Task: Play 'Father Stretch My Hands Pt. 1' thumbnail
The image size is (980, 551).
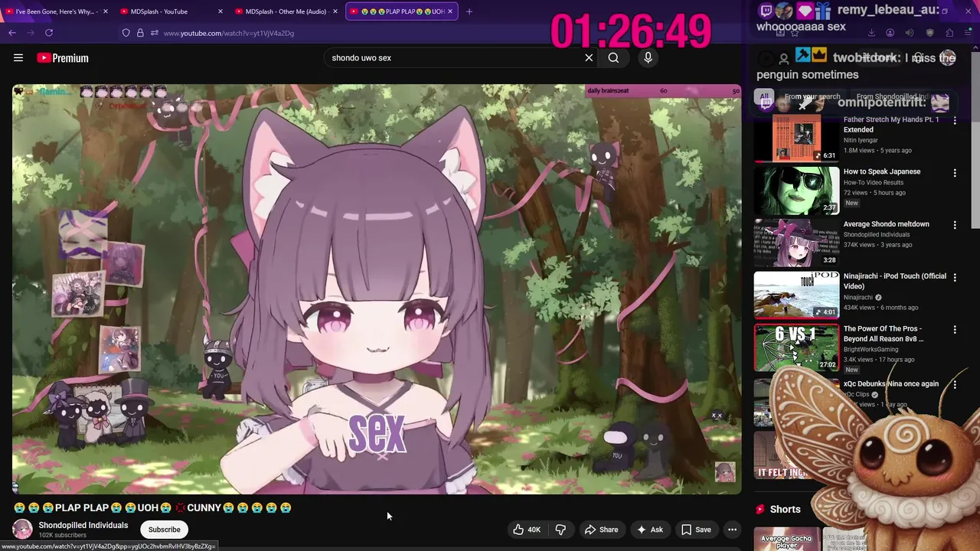Action: pos(796,138)
